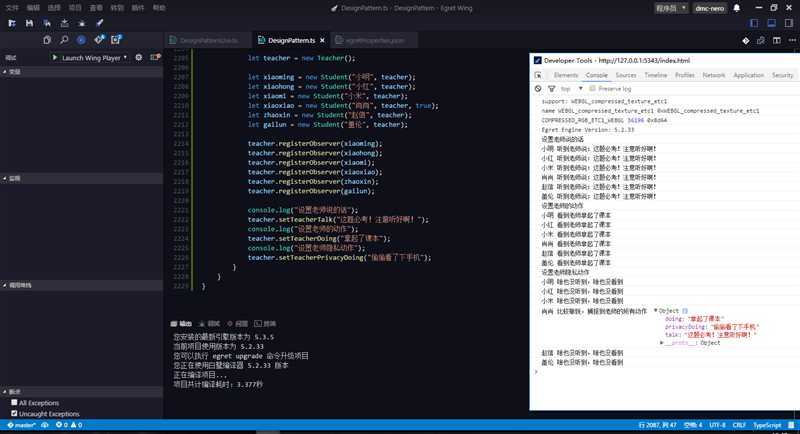Close the DesignPattern.ts tab
The image size is (800, 434).
pyautogui.click(x=322, y=40)
